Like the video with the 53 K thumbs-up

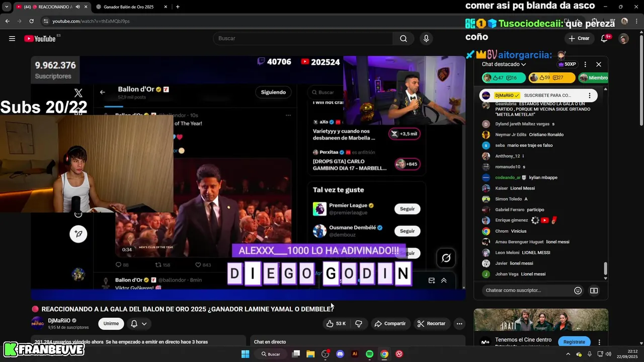[x=336, y=324]
